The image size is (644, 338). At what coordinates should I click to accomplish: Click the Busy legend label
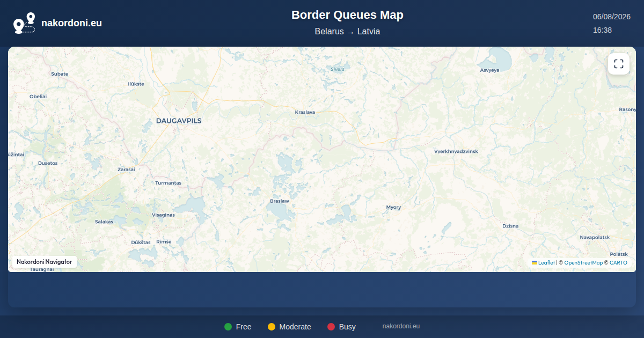tap(347, 327)
